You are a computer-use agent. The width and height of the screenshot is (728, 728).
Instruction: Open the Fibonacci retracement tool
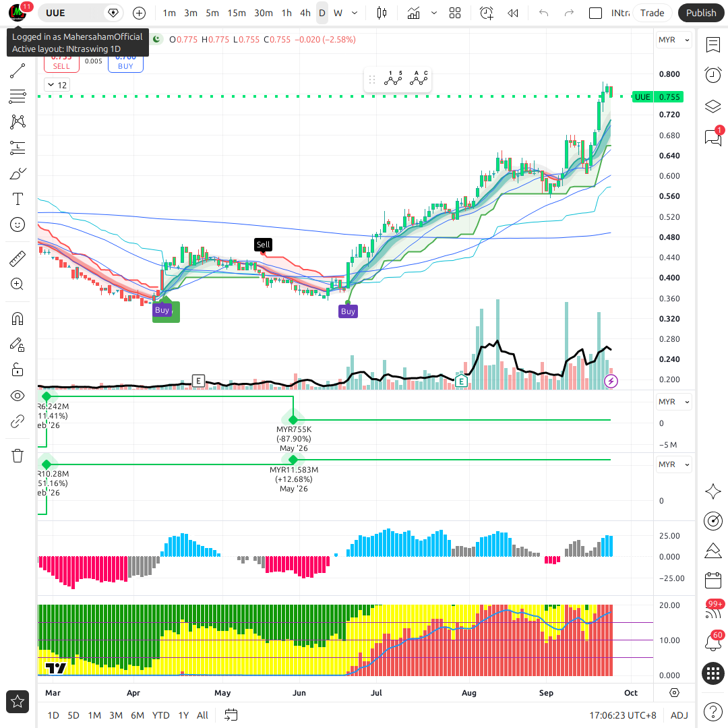(18, 96)
